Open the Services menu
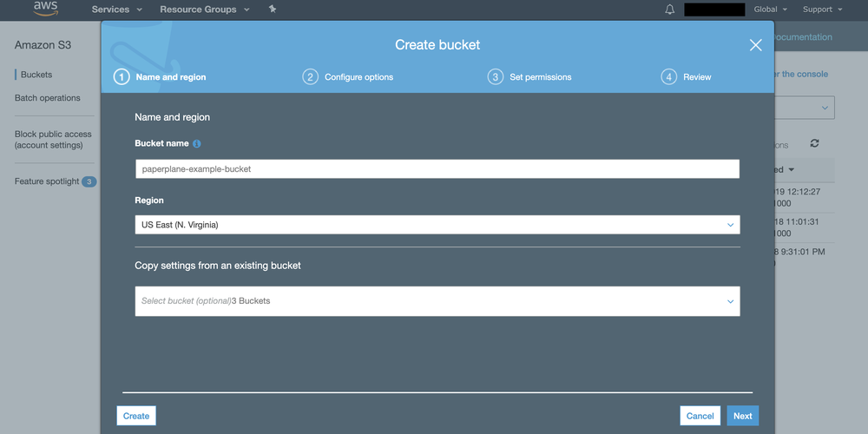This screenshot has height=434, width=868. point(117,10)
